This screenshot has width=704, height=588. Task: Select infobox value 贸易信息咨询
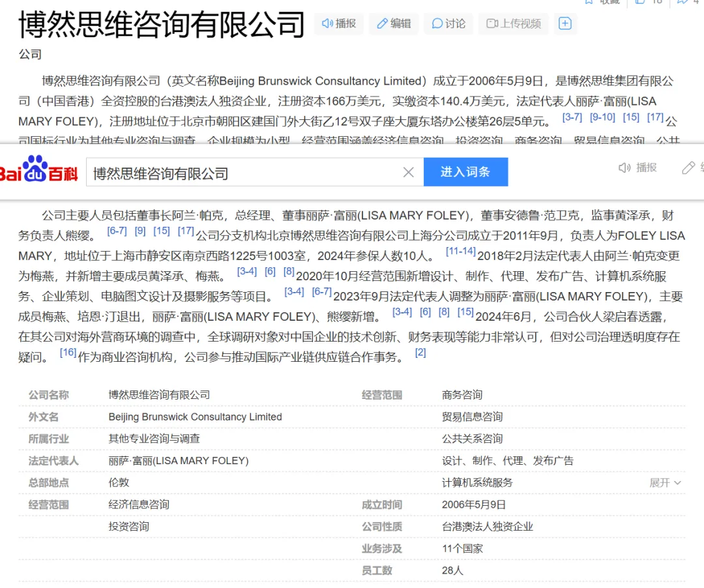click(473, 417)
